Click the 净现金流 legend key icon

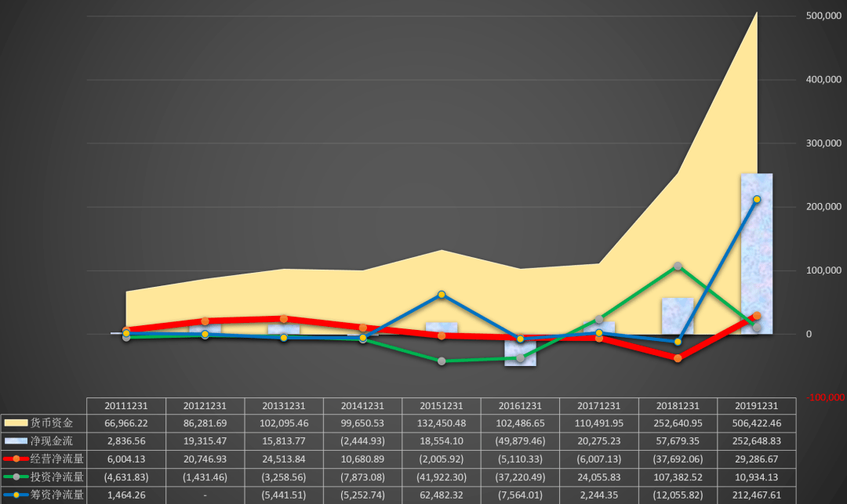point(16,441)
